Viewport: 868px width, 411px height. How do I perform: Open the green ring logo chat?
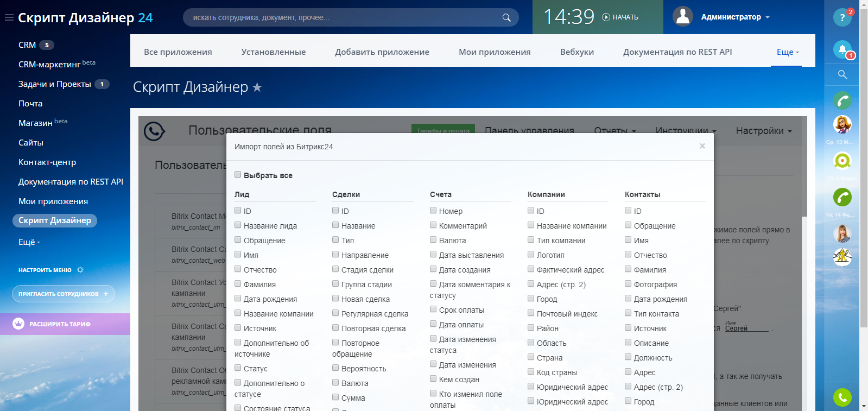(842, 161)
